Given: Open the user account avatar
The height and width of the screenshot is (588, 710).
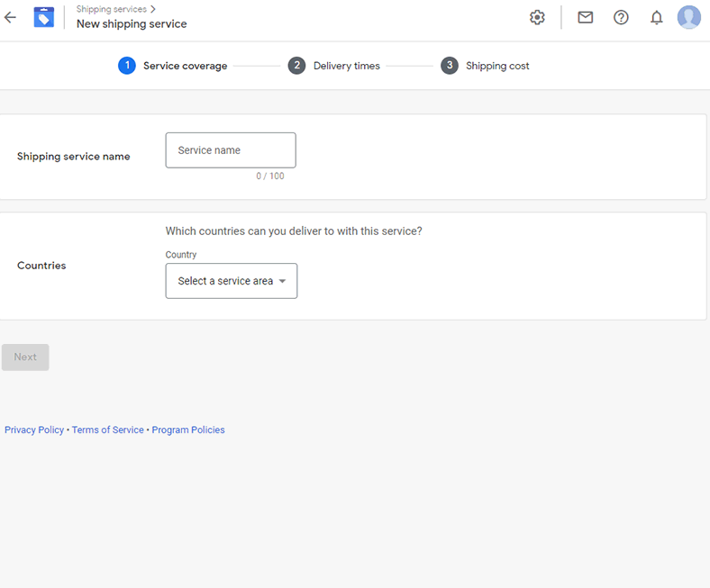Looking at the screenshot, I should point(688,17).
